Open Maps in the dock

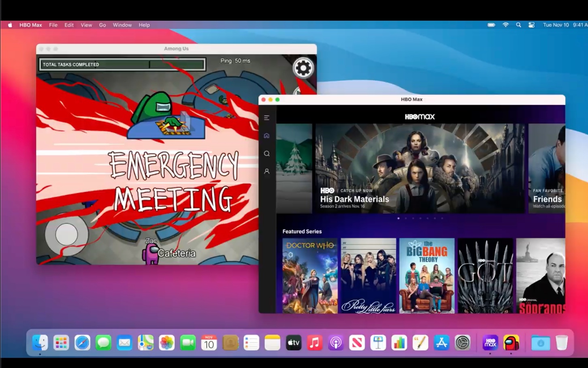tap(146, 343)
